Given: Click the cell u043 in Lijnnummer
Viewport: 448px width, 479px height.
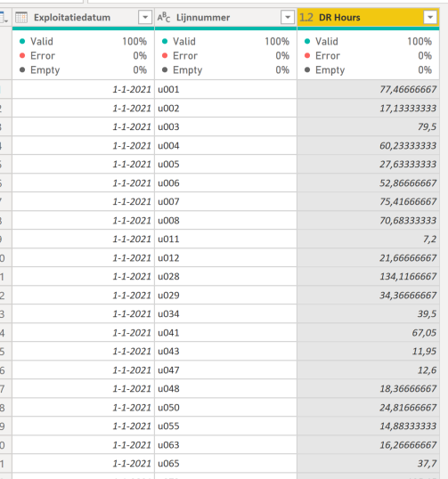Looking at the screenshot, I should (225, 352).
